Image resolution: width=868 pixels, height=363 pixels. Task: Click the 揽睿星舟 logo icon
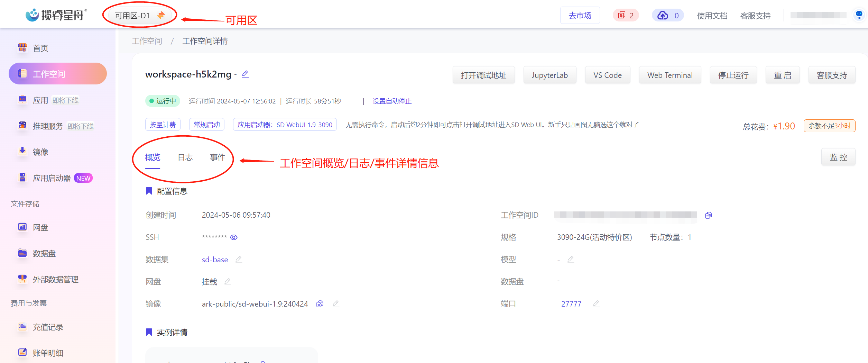[32, 15]
